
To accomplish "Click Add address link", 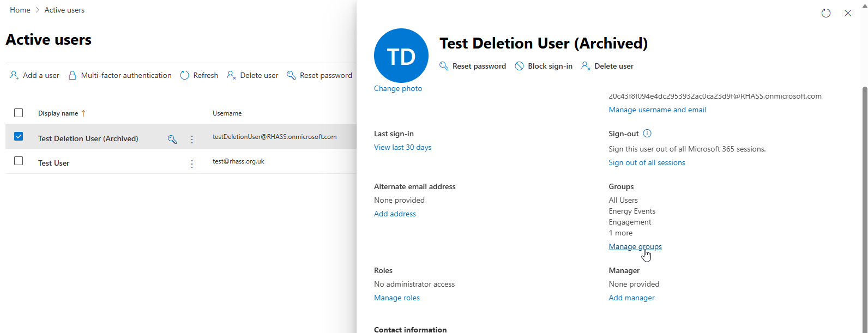I will [x=395, y=214].
